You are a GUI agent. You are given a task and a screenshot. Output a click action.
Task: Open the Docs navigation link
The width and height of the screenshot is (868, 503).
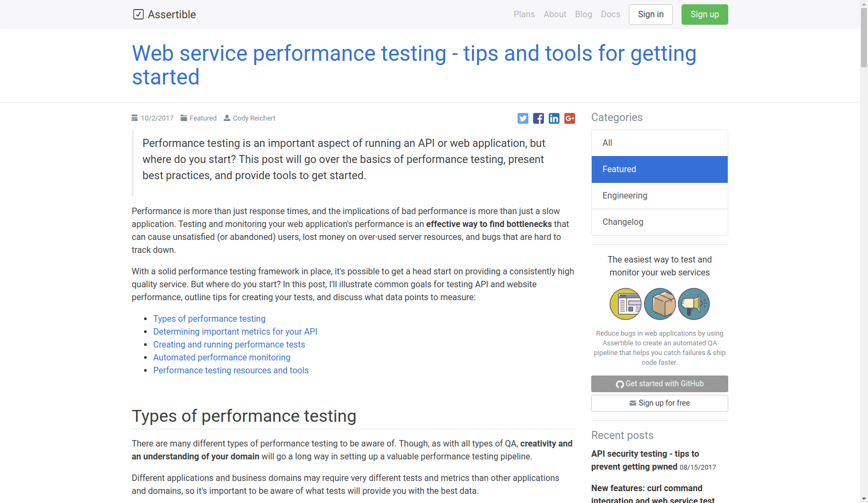point(611,15)
